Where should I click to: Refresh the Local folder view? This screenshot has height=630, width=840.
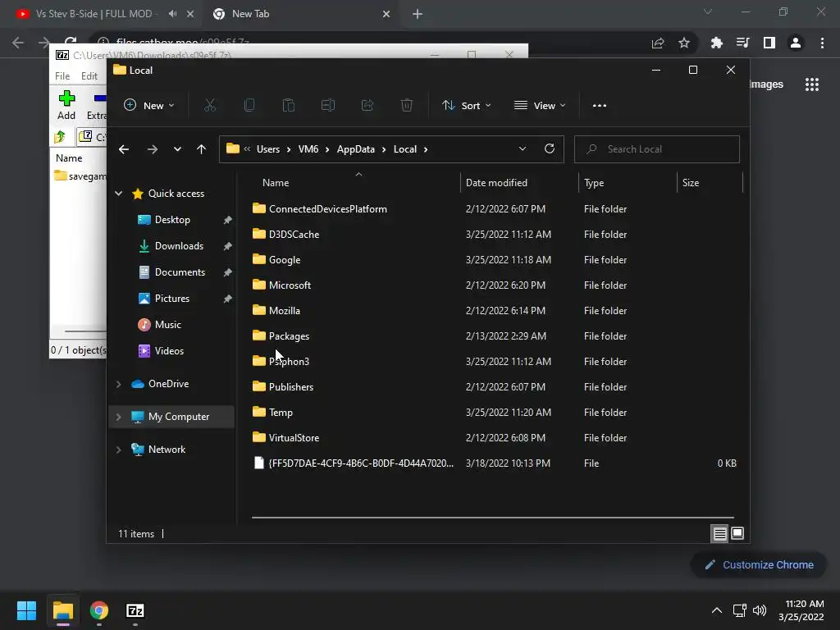pyautogui.click(x=549, y=149)
